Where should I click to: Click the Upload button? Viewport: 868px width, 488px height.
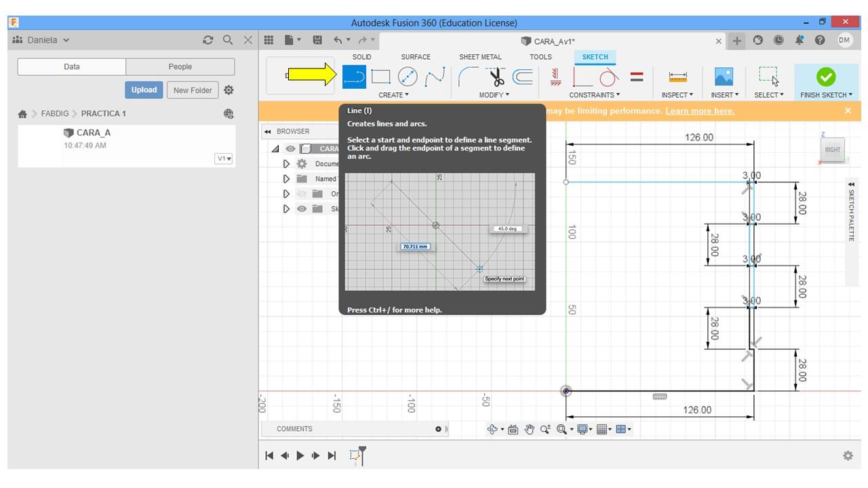[x=144, y=90]
